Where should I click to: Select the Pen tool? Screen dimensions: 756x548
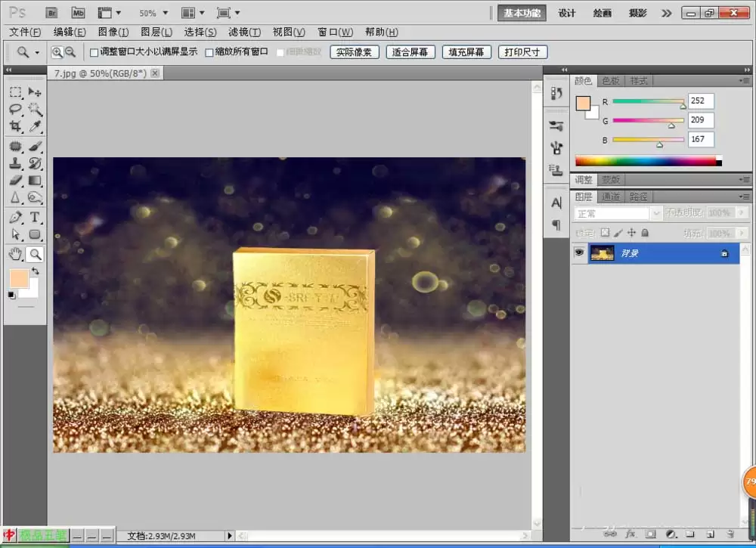[x=15, y=217]
